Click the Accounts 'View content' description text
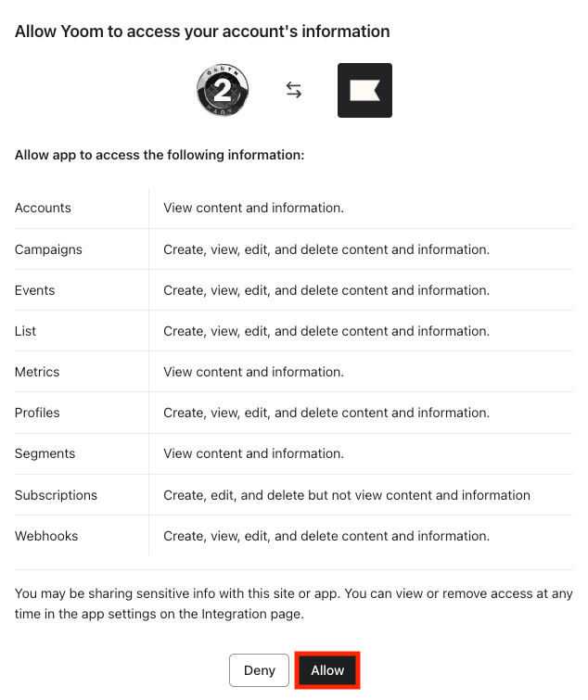Screen dimensions: 588x700 [x=253, y=208]
